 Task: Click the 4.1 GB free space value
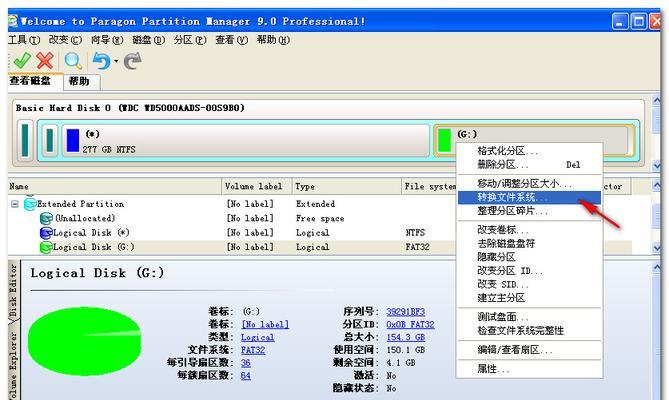(401, 363)
